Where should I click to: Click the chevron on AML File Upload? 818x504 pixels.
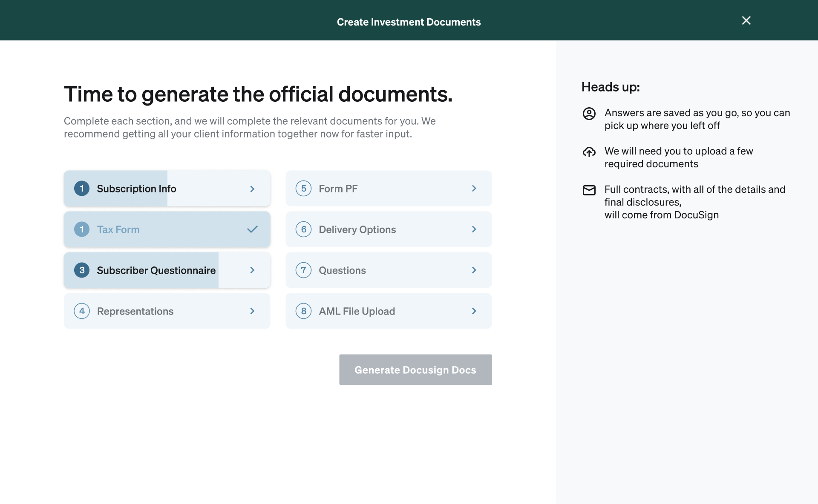coord(474,311)
